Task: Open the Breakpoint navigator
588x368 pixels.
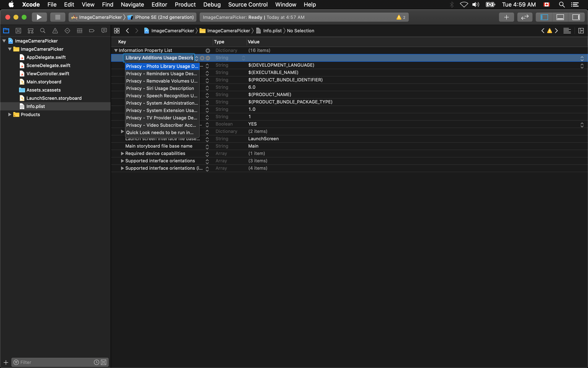Action: [92, 31]
